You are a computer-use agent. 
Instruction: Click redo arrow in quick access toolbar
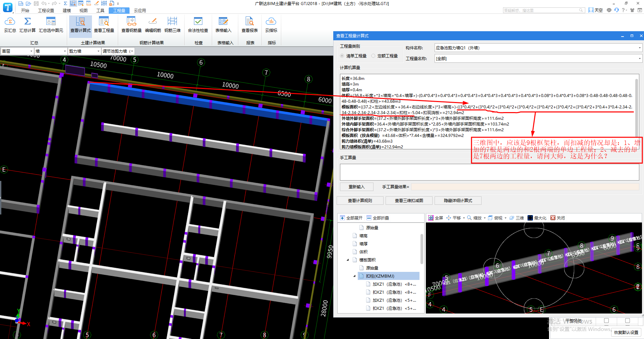click(x=54, y=3)
